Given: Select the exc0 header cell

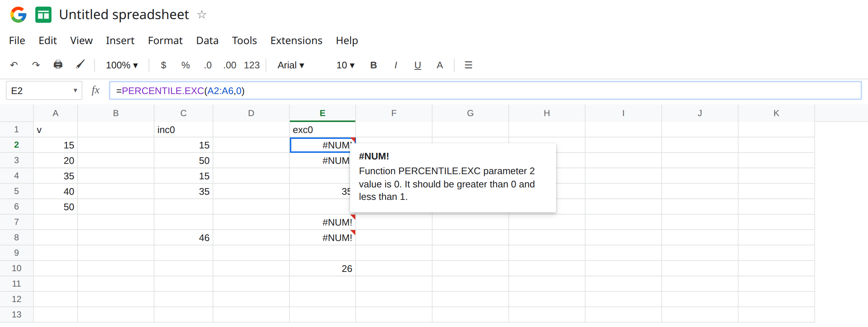Looking at the screenshot, I should click(323, 129).
